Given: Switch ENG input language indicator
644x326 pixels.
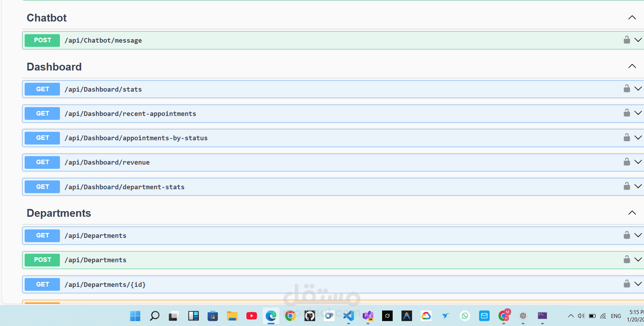Looking at the screenshot, I should [616, 316].
